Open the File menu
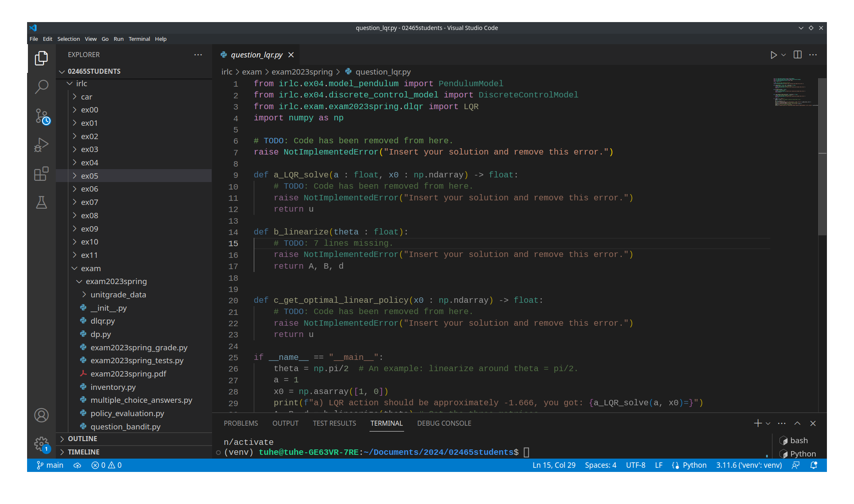The width and height of the screenshot is (854, 504). coord(34,39)
